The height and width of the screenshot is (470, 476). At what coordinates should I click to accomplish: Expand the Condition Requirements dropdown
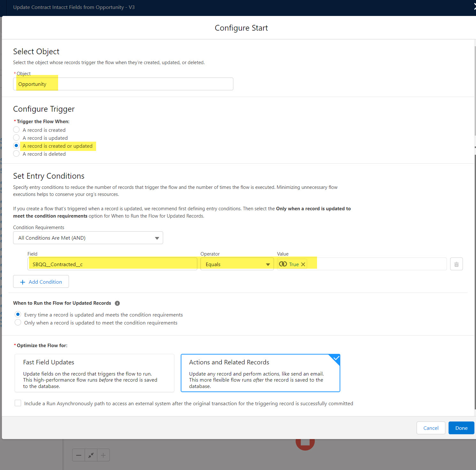88,238
